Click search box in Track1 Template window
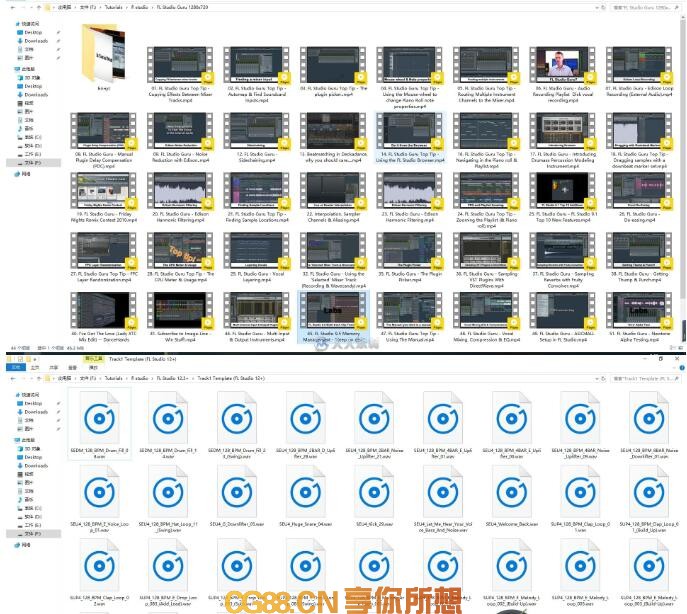687x614 pixels. [x=645, y=378]
